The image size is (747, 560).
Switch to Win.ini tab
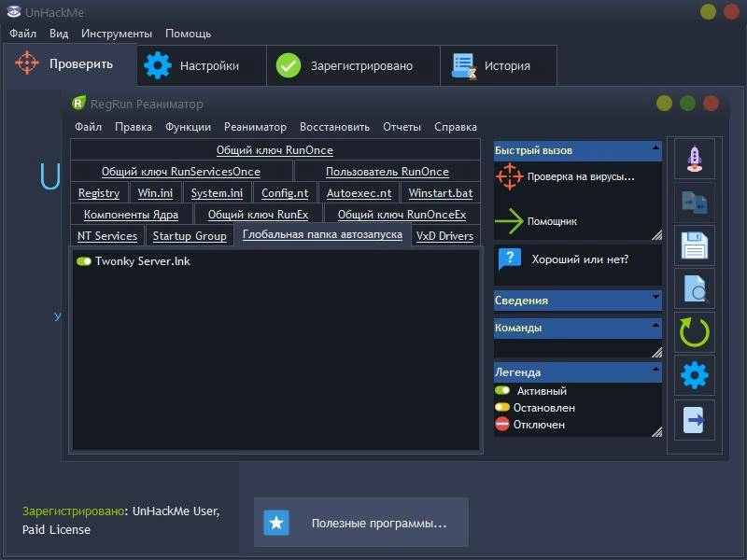155,193
